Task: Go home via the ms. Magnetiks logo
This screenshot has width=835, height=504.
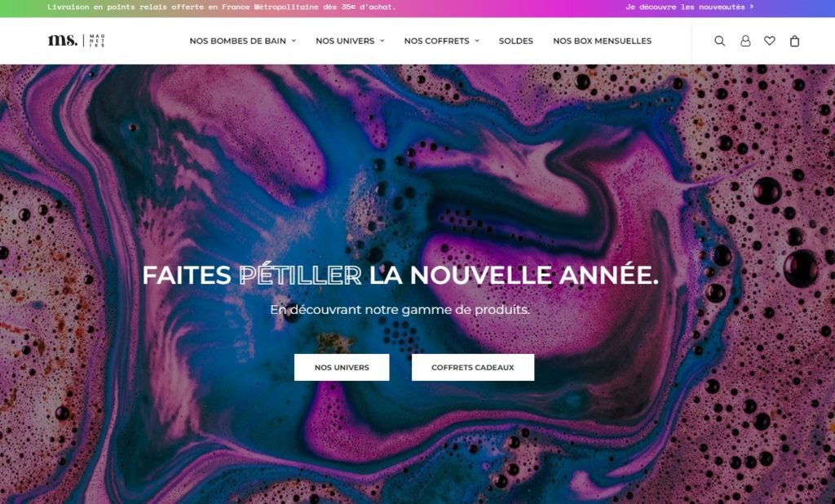Action: (76, 41)
